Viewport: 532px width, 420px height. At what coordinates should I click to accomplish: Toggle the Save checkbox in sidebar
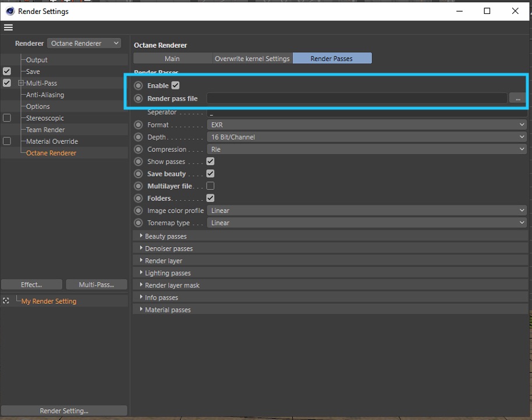click(7, 71)
